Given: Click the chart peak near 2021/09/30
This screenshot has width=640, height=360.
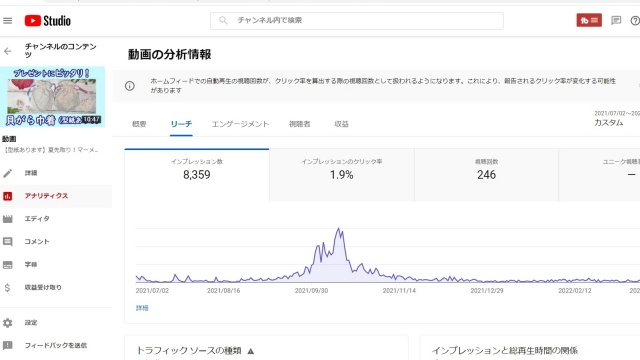Looking at the screenshot, I should 339,229.
